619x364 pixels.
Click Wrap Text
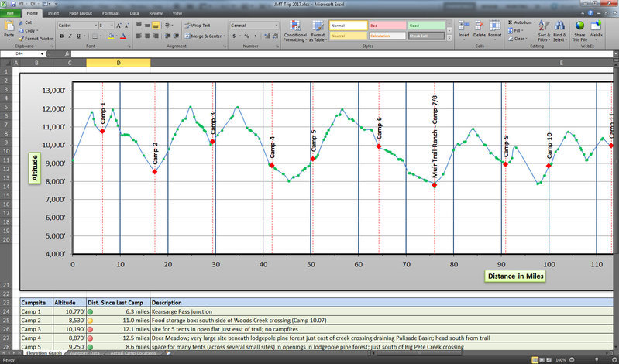point(198,26)
